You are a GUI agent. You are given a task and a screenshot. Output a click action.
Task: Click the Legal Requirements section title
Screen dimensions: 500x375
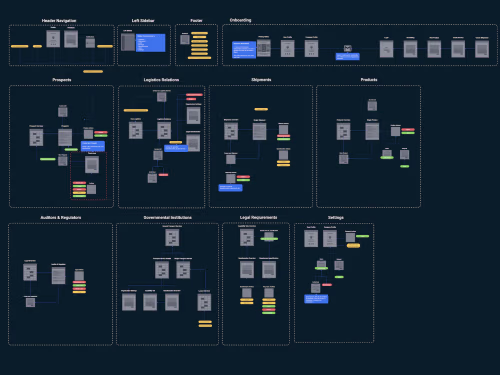pyautogui.click(x=258, y=218)
